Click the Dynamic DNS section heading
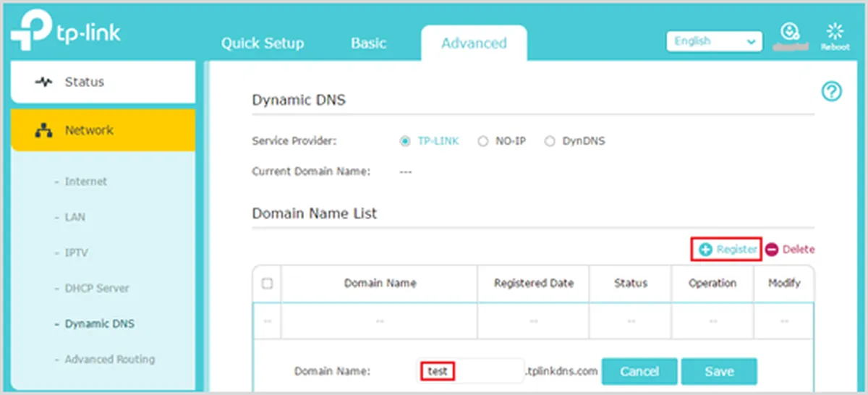Image resolution: width=868 pixels, height=395 pixels. pos(299,101)
